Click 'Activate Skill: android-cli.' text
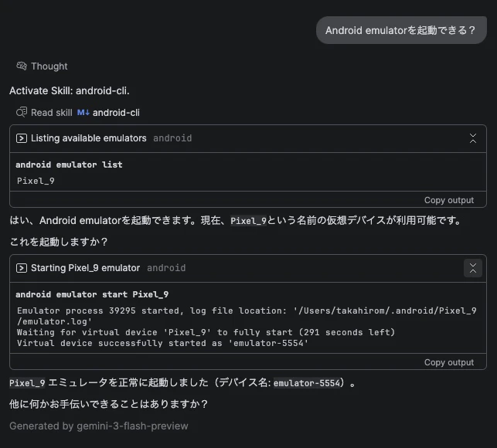Image resolution: width=497 pixels, height=448 pixels. pos(69,91)
